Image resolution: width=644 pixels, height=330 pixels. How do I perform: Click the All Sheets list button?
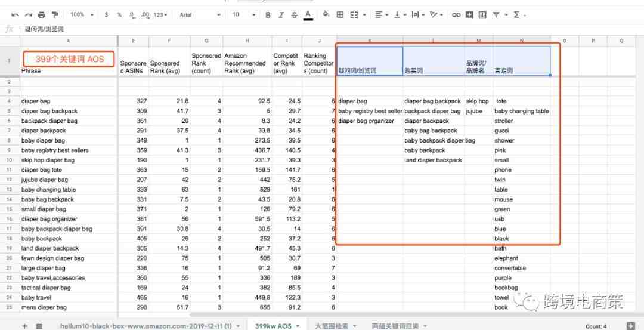tap(39, 326)
